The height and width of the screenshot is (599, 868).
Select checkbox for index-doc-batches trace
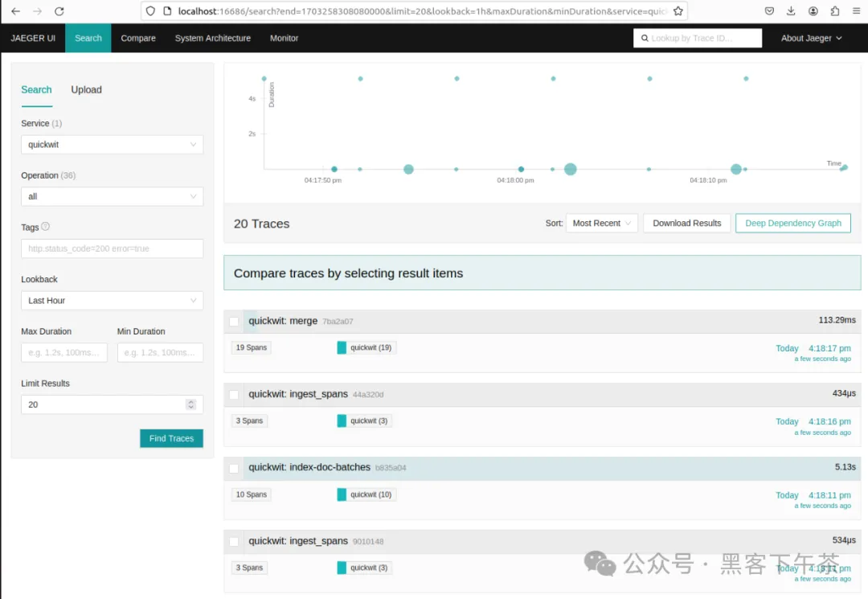coord(234,469)
